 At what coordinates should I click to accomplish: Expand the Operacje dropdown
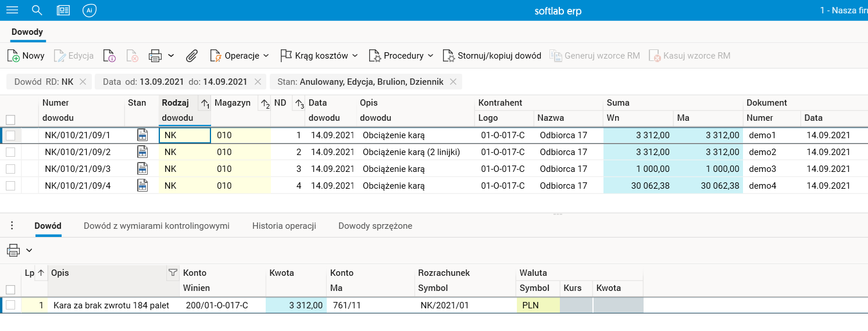click(240, 56)
